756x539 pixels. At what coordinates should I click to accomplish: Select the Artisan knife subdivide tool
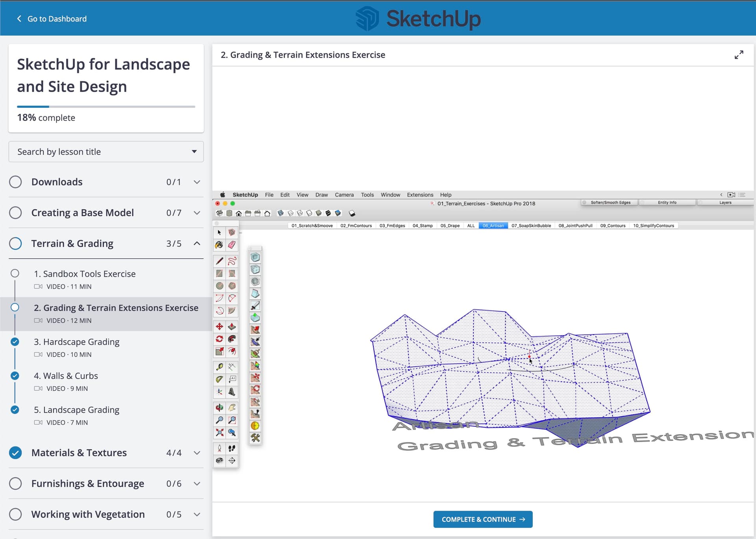point(255,306)
